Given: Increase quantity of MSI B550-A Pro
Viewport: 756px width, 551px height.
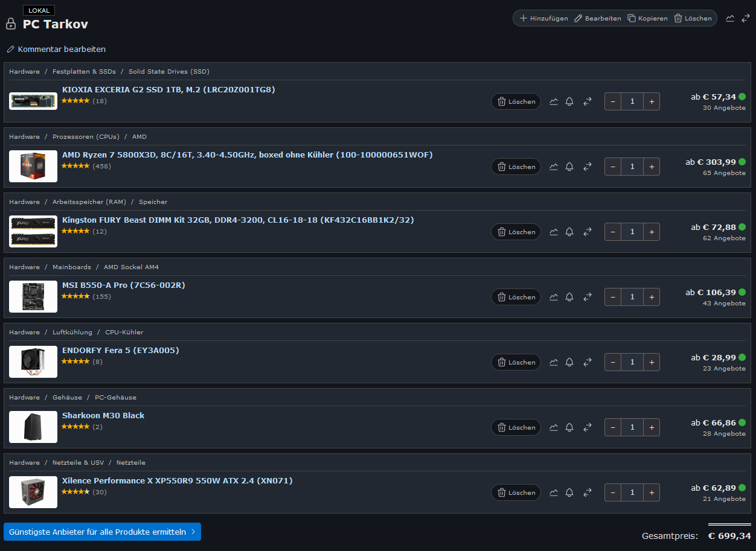Looking at the screenshot, I should (652, 297).
